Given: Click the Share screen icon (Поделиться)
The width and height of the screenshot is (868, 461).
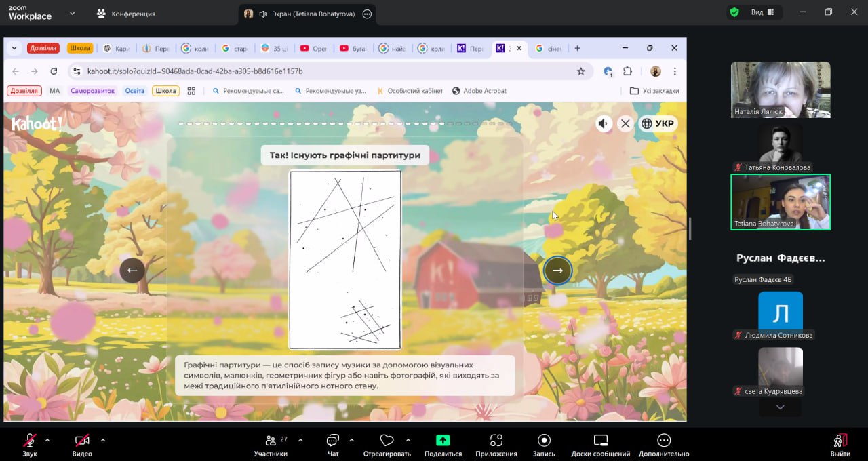Looking at the screenshot, I should pos(443,440).
